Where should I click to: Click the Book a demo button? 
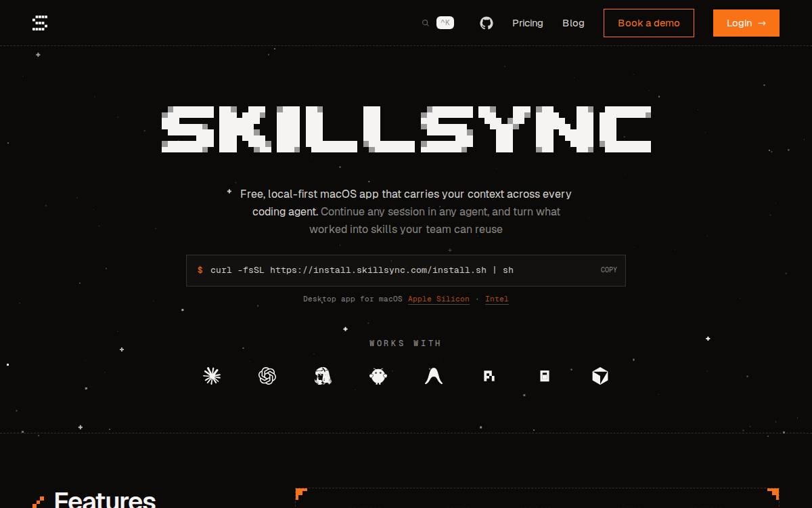click(x=649, y=23)
